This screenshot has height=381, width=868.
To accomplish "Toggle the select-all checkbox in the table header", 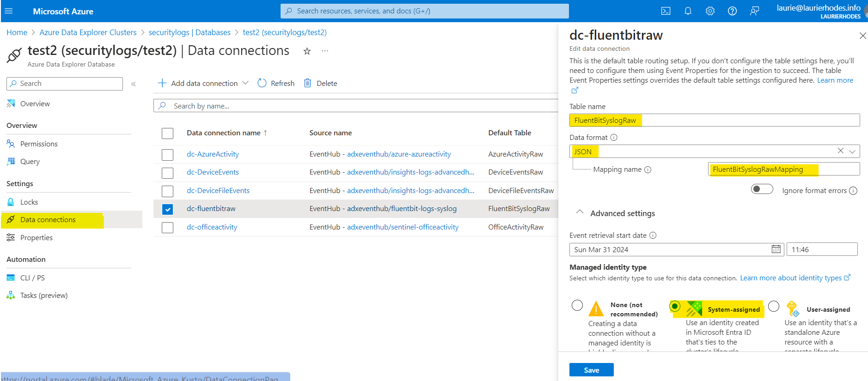I will tap(167, 133).
